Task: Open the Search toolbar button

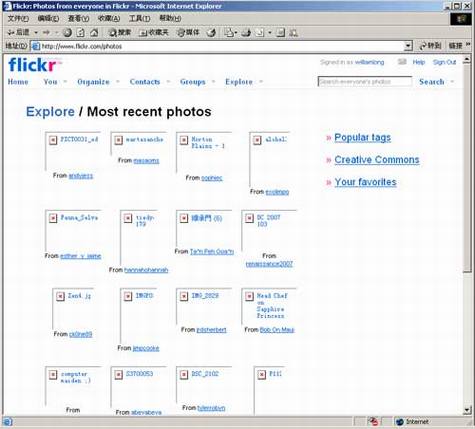Action: click(120, 32)
